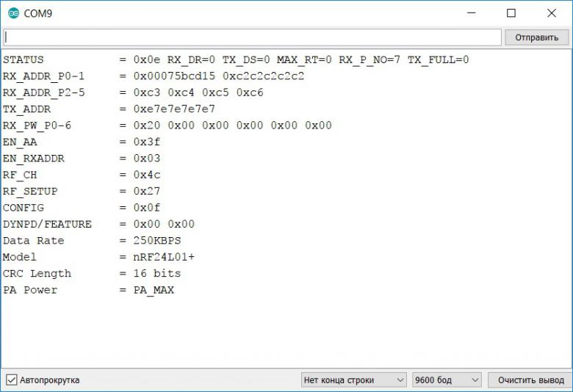This screenshot has height=392, width=573.
Task: Select the RF_CH value 0x4c
Action: [147, 175]
